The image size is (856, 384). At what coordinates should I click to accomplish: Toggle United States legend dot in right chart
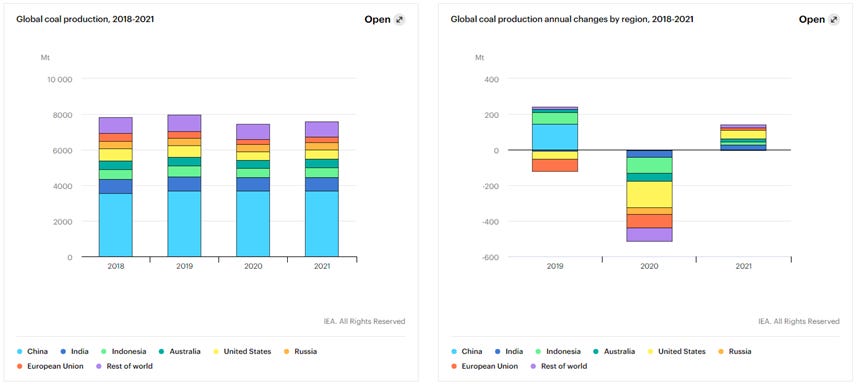[x=650, y=352]
